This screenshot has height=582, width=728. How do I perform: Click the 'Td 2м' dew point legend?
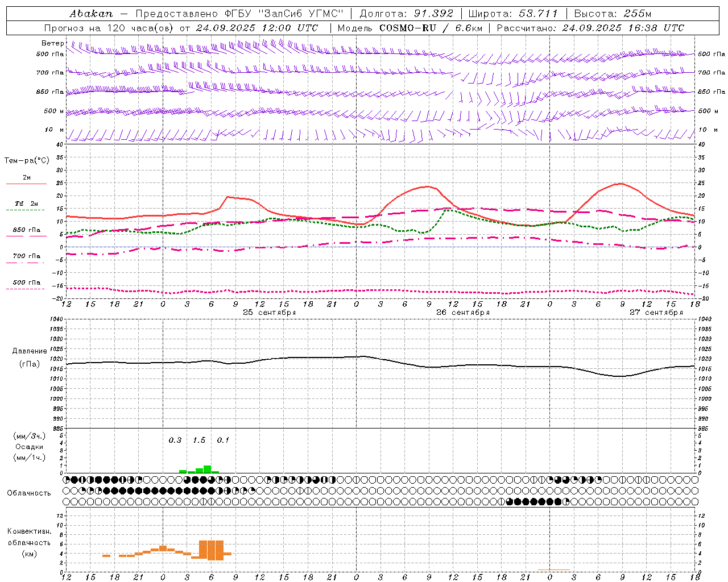pyautogui.click(x=27, y=203)
